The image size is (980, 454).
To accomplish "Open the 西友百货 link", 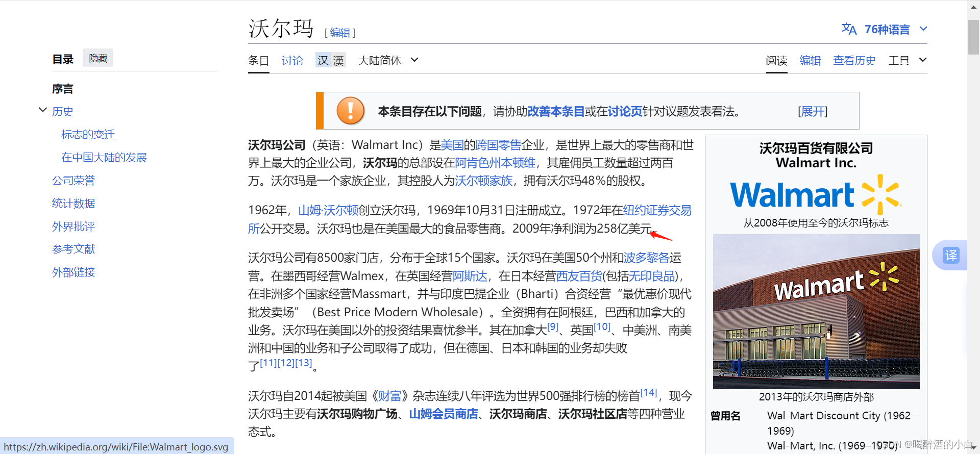I will [x=579, y=276].
